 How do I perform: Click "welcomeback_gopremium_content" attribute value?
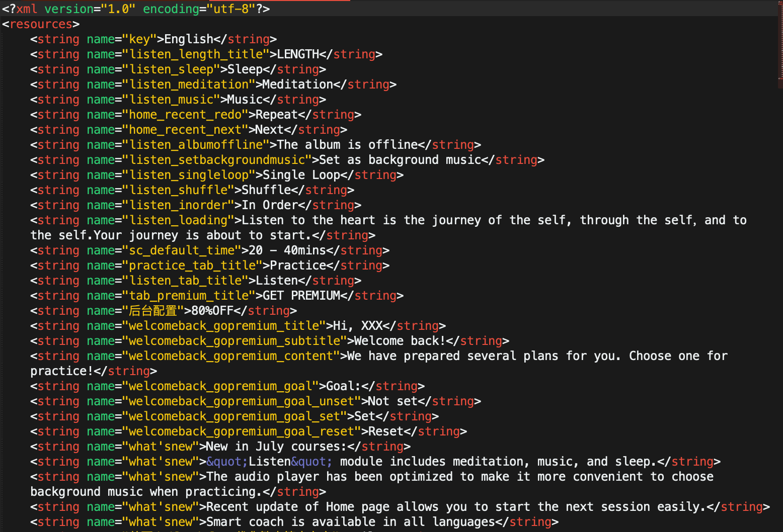(x=231, y=356)
